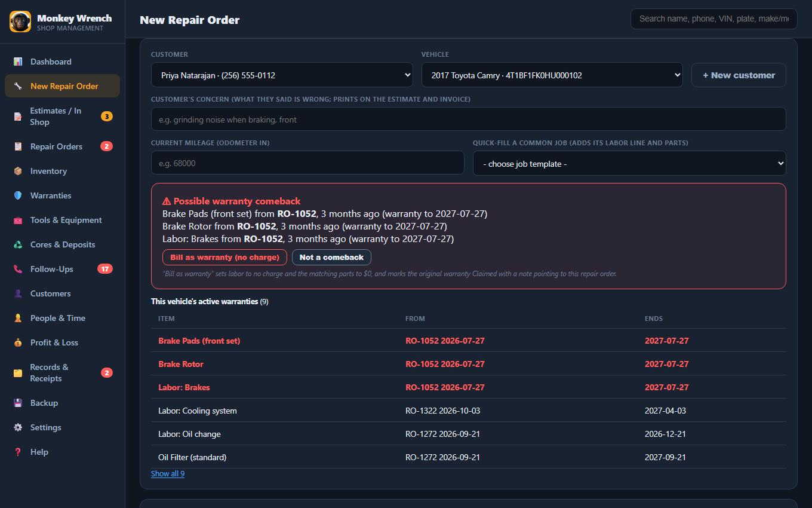Open the Customer dropdown with Priya Natarajan
The height and width of the screenshot is (508, 812).
pos(282,75)
